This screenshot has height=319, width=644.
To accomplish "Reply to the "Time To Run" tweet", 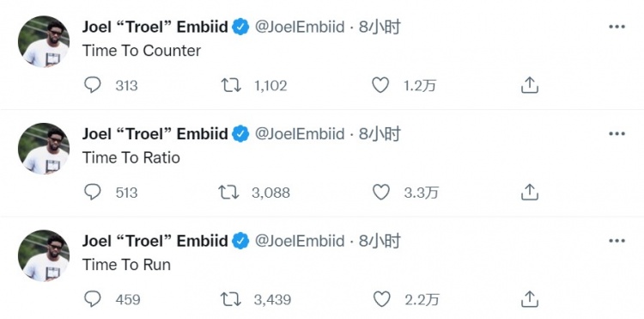I will (x=93, y=299).
